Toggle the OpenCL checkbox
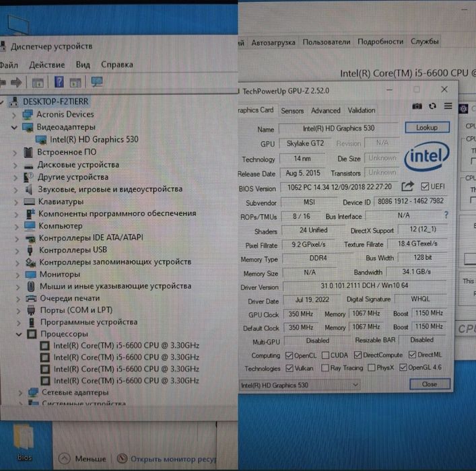Screen dimensions: 476x471 289,355
